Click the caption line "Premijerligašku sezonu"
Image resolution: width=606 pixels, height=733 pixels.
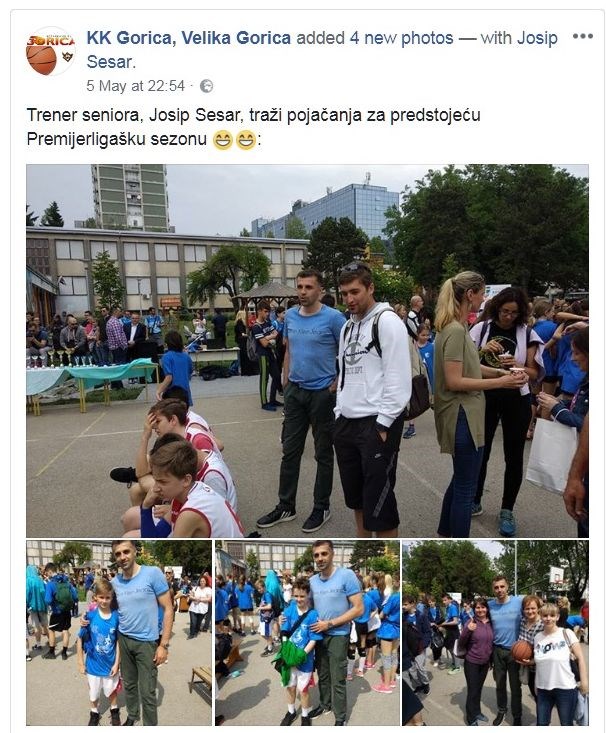117,139
